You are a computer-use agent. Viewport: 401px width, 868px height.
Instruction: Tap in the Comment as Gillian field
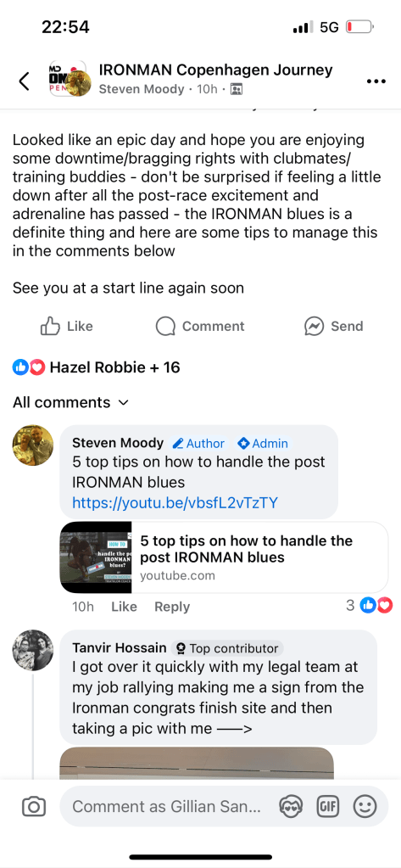pyautogui.click(x=166, y=807)
